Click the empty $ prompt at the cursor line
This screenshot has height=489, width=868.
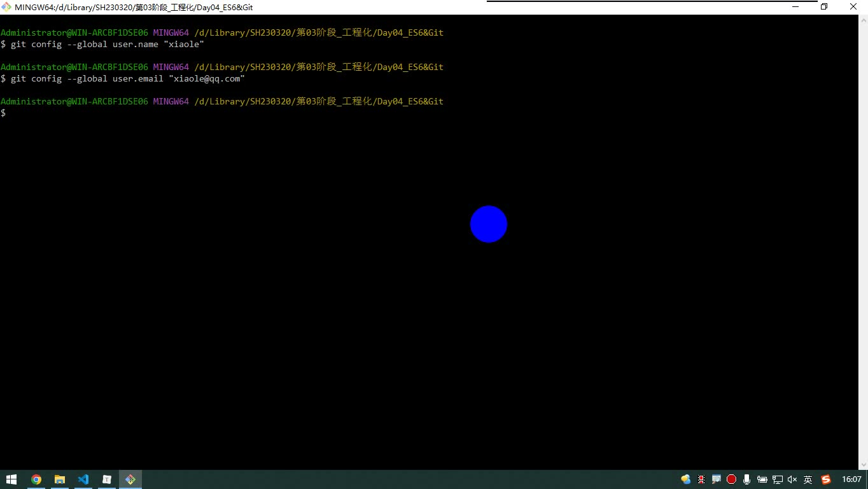(3, 113)
